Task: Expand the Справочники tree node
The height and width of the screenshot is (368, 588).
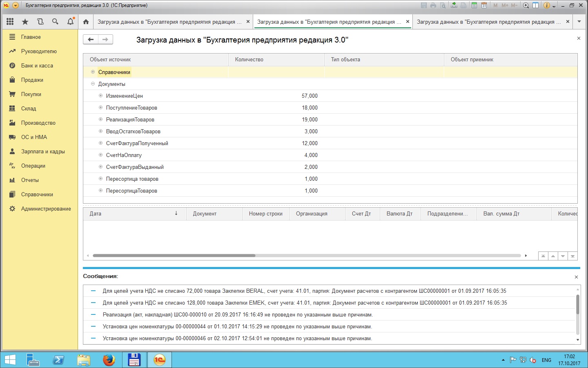Action: tap(93, 72)
